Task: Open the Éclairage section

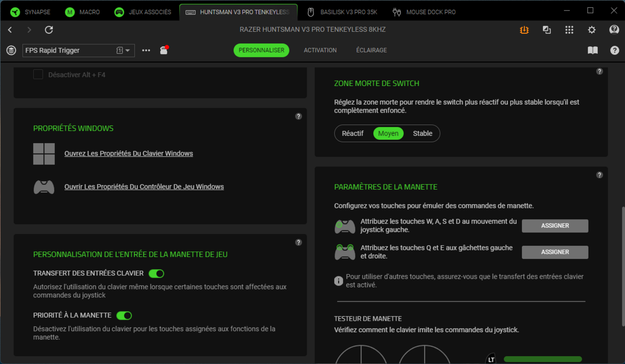Action: [371, 50]
